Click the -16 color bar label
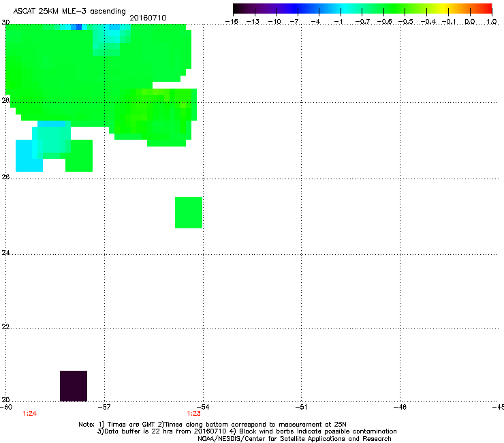The width and height of the screenshot is (504, 443). click(x=232, y=22)
